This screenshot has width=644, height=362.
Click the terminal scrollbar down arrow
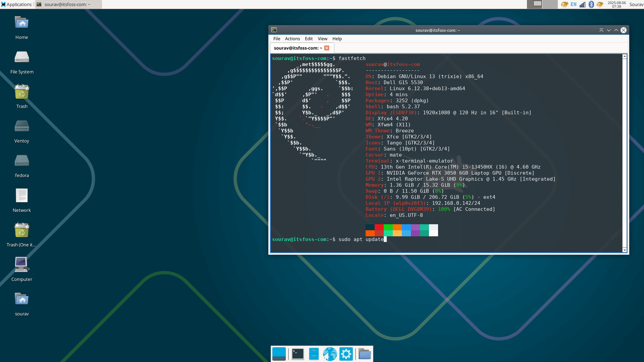625,250
